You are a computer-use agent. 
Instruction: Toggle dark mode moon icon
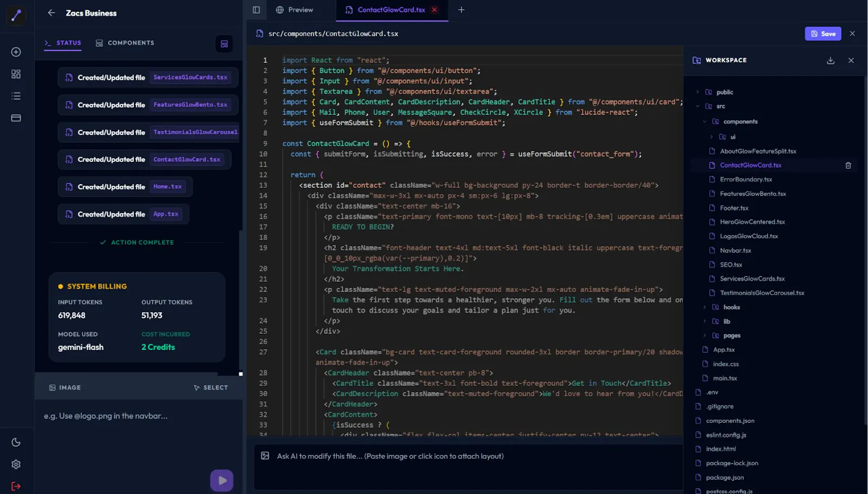16,442
